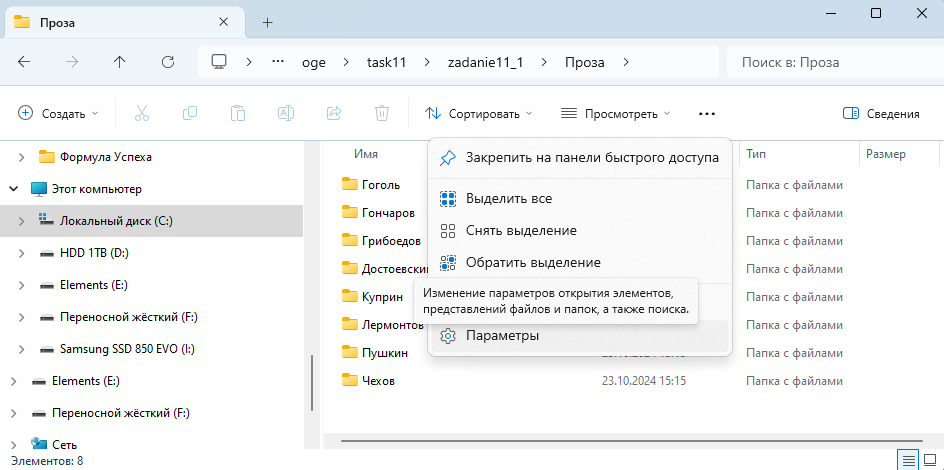Collapse the Этот компьютер tree node
Screen dimensions: 944x470
tap(13, 189)
